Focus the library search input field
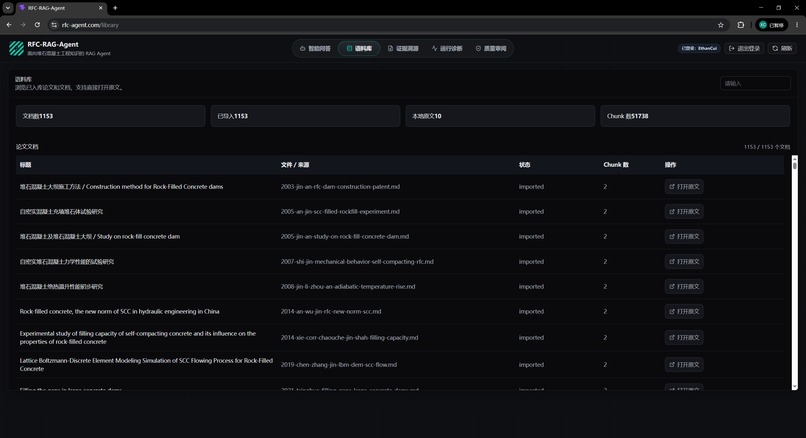 755,83
